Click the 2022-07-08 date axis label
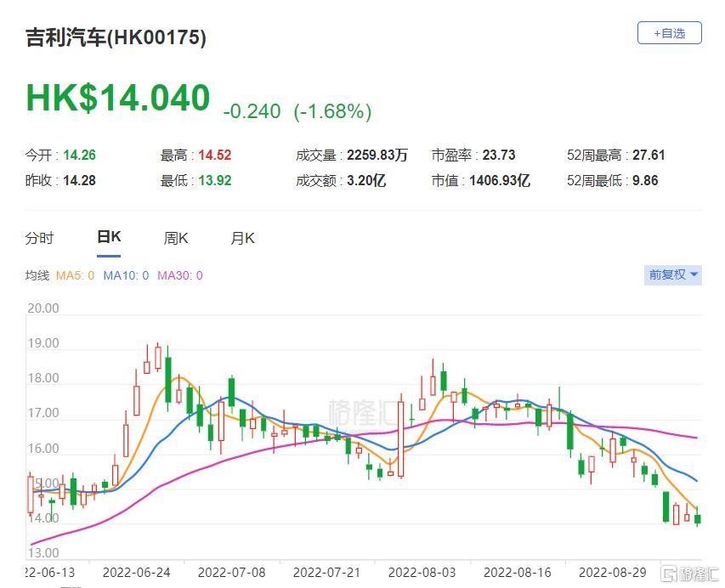Viewport: 725px width, 588px height. click(232, 573)
